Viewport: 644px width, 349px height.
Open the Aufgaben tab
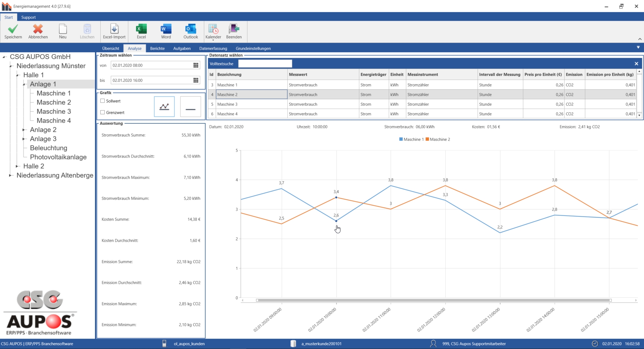pos(182,48)
